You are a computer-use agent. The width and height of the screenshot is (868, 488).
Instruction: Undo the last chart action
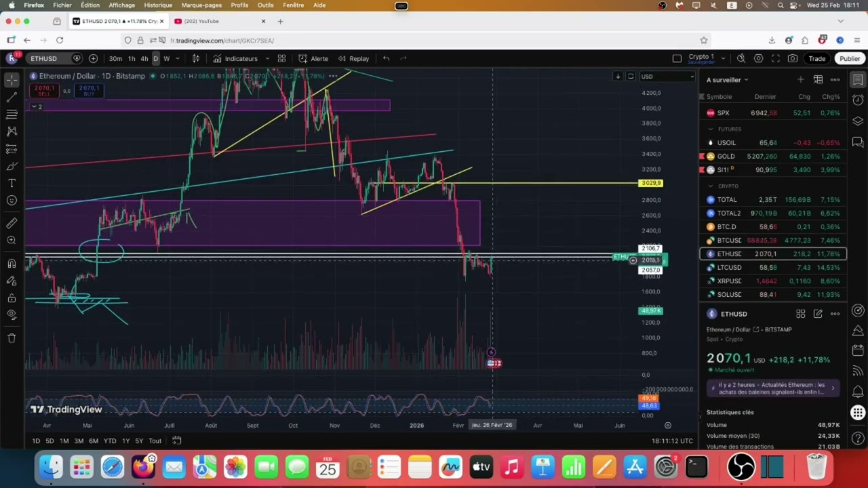(386, 58)
